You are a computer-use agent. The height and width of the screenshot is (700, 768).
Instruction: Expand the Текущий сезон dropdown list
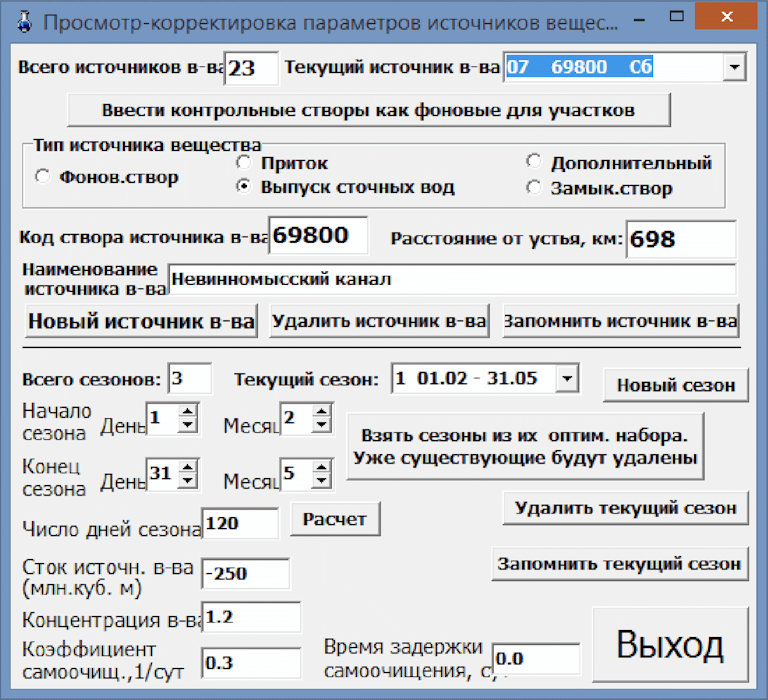pos(567,379)
